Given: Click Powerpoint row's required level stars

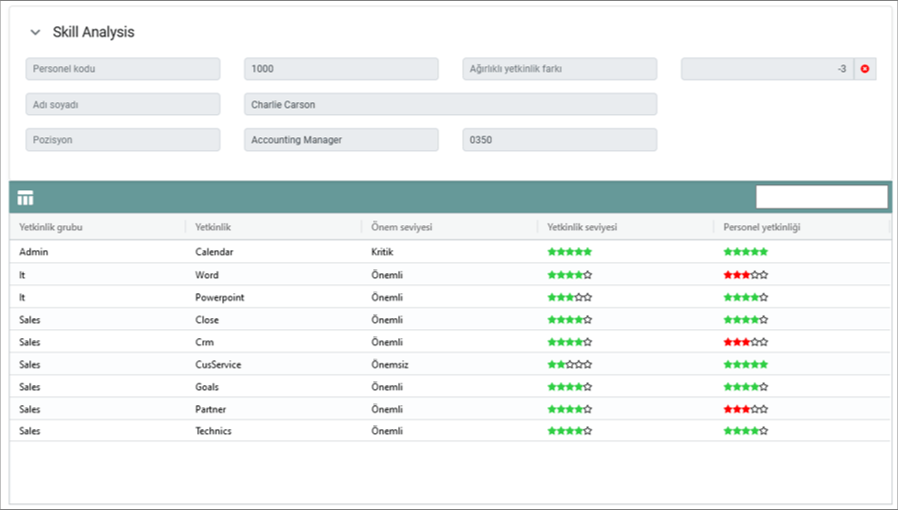Looking at the screenshot, I should click(x=569, y=298).
